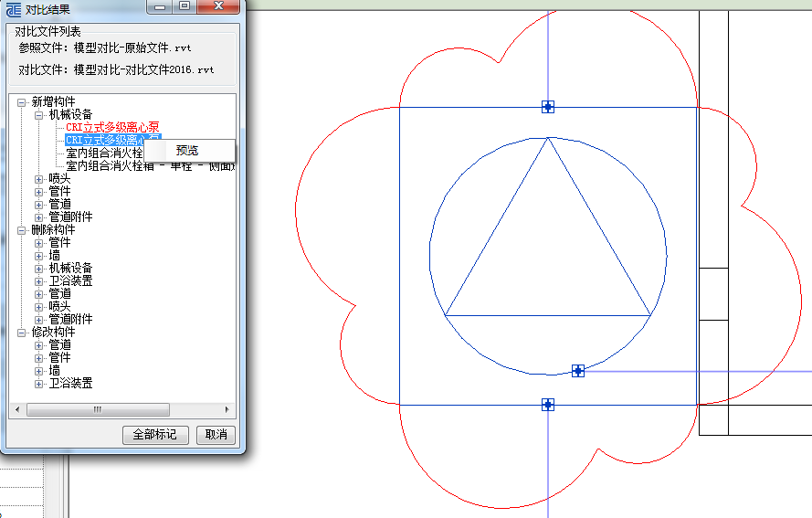Click the left scroll arrow of the tree
The width and height of the screenshot is (812, 518).
click(x=17, y=409)
